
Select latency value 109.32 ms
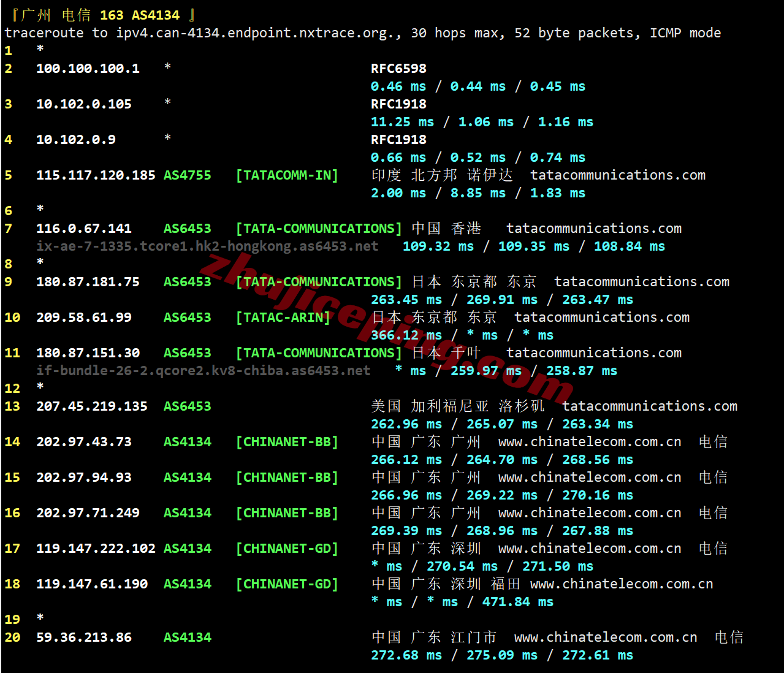[x=438, y=246]
